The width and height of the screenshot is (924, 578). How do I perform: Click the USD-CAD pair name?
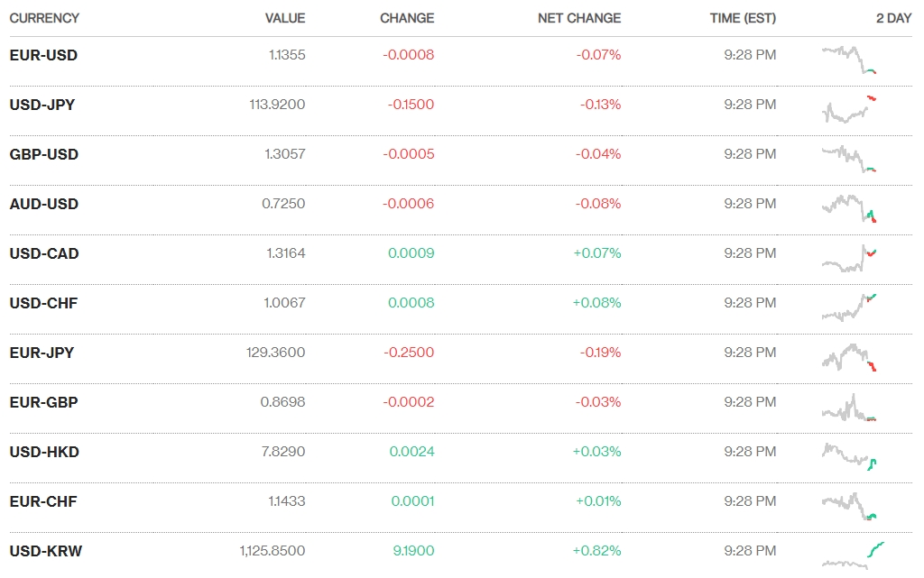tap(44, 253)
